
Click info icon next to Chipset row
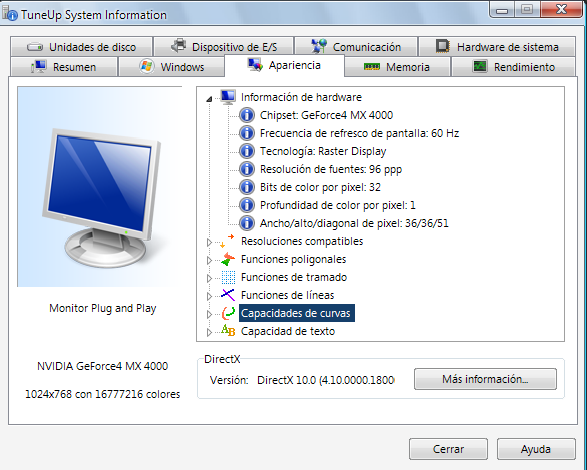247,115
